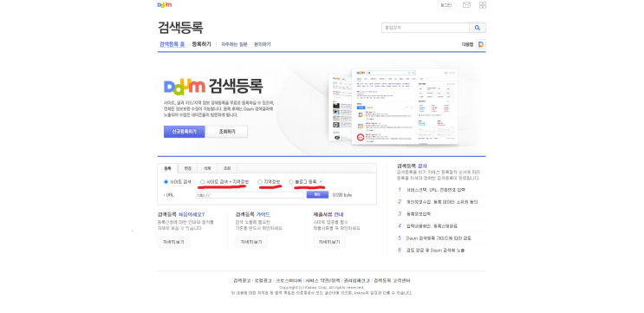The image size is (644, 313).
Task: Open the 검색광고 footer link
Action: [242, 281]
